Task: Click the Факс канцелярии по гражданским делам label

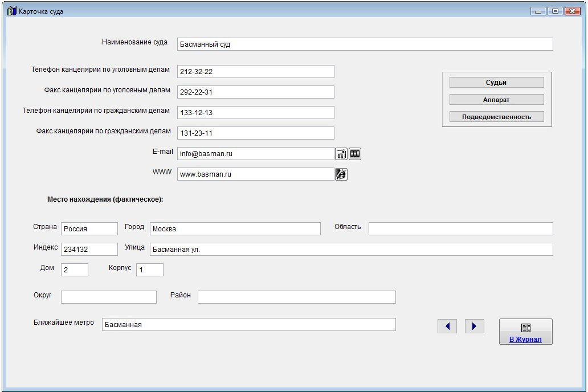Action: (x=104, y=131)
